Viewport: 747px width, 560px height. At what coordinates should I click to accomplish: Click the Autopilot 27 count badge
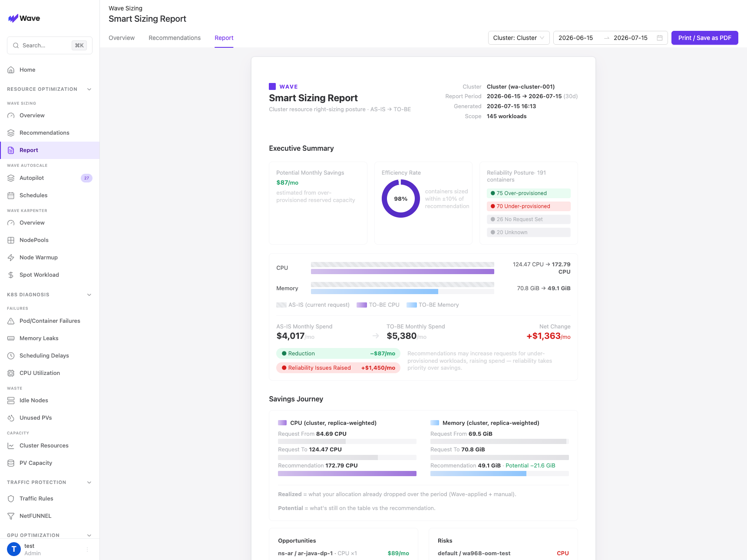[x=86, y=178]
